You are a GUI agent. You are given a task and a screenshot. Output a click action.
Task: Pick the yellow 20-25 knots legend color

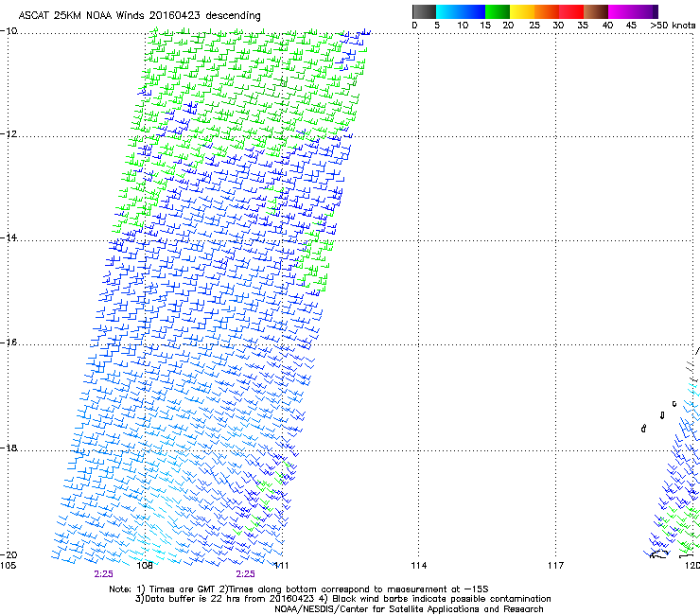522,11
